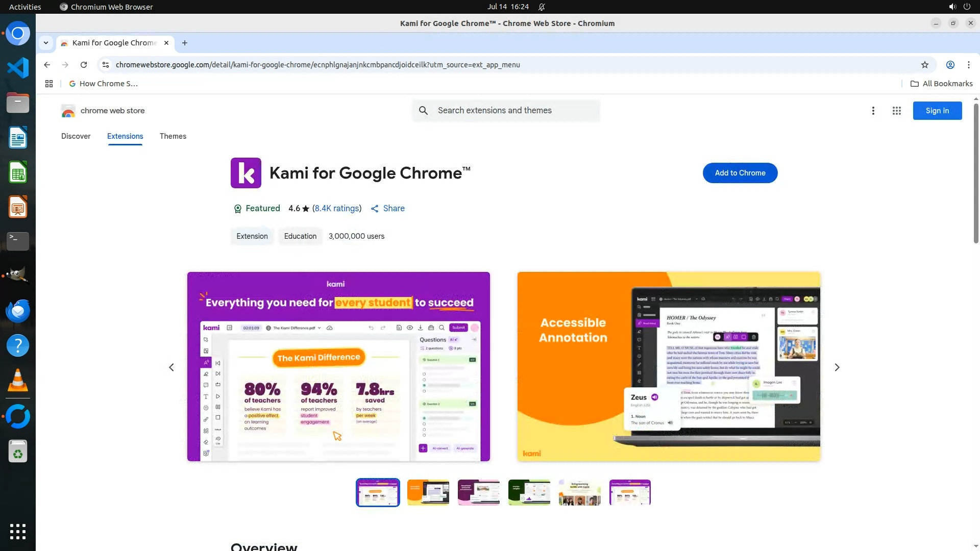Open VLC media player from dock

(x=18, y=381)
